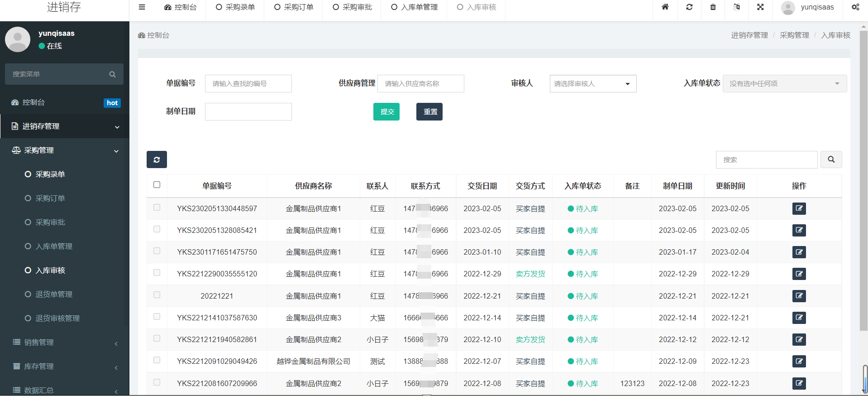The width and height of the screenshot is (868, 396).
Task: Check row 20221221 checkbox
Action: (x=157, y=295)
